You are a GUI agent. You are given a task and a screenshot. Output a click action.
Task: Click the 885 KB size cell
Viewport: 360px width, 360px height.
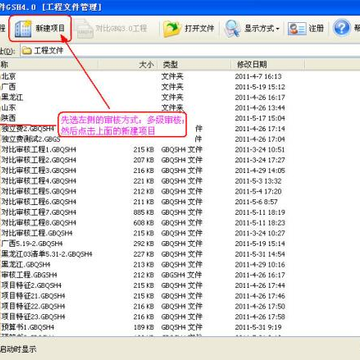tap(144, 212)
